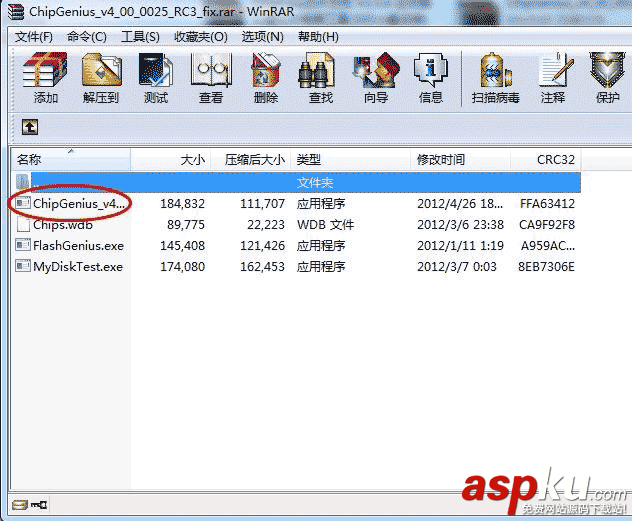Click date 2012/3/7 0:03
The height and width of the screenshot is (521, 632).
point(457,266)
